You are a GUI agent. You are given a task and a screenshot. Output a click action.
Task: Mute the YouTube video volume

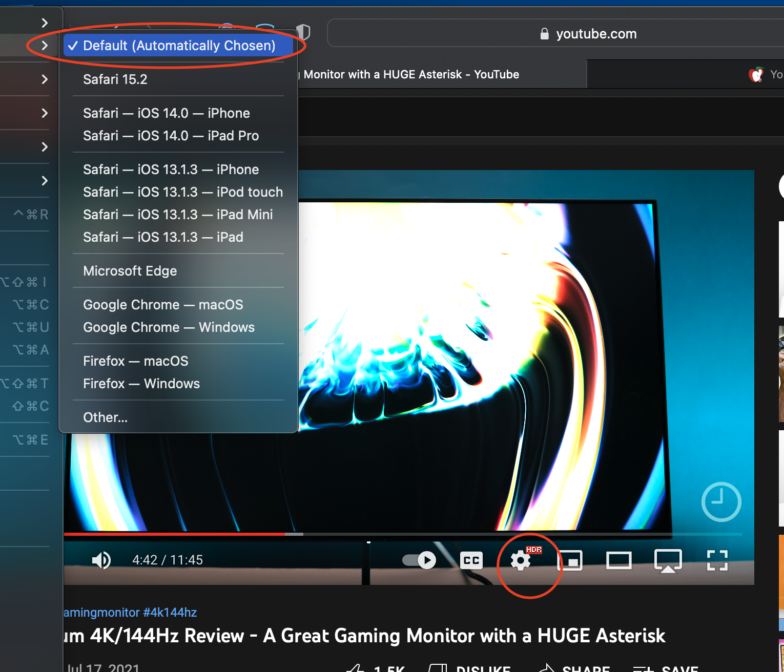101,560
